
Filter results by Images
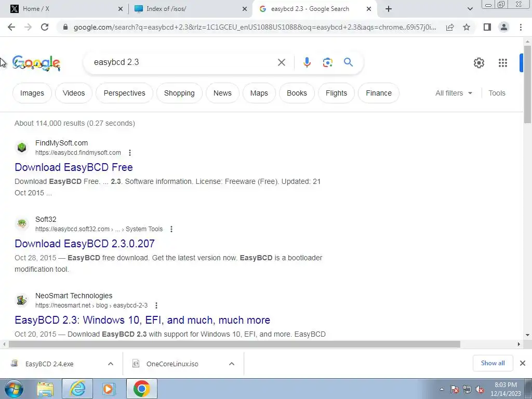point(32,93)
